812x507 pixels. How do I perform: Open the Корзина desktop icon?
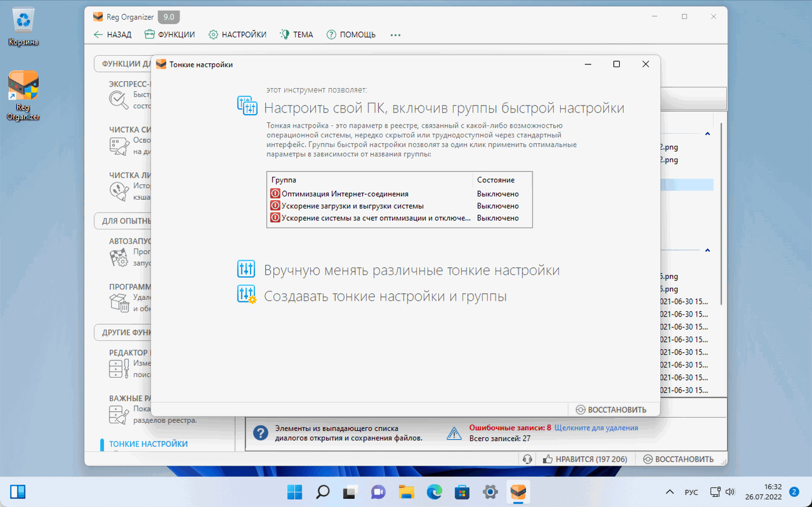[x=23, y=27]
